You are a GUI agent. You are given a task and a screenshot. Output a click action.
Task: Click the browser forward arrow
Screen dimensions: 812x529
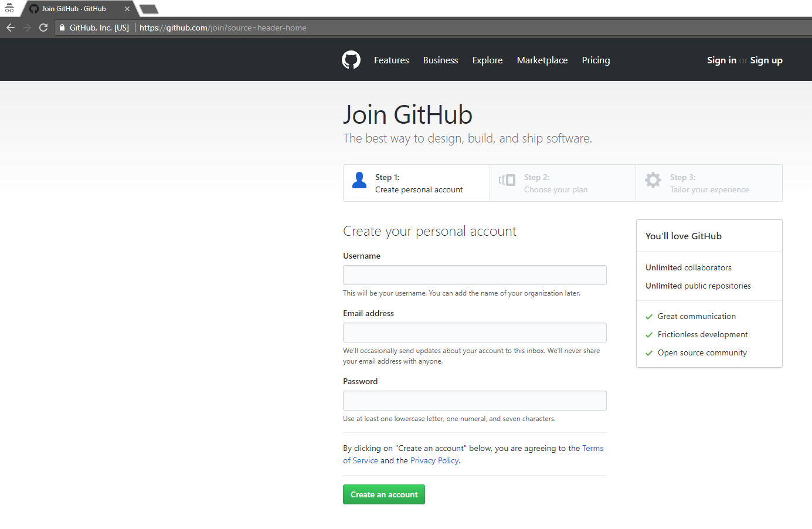point(27,28)
